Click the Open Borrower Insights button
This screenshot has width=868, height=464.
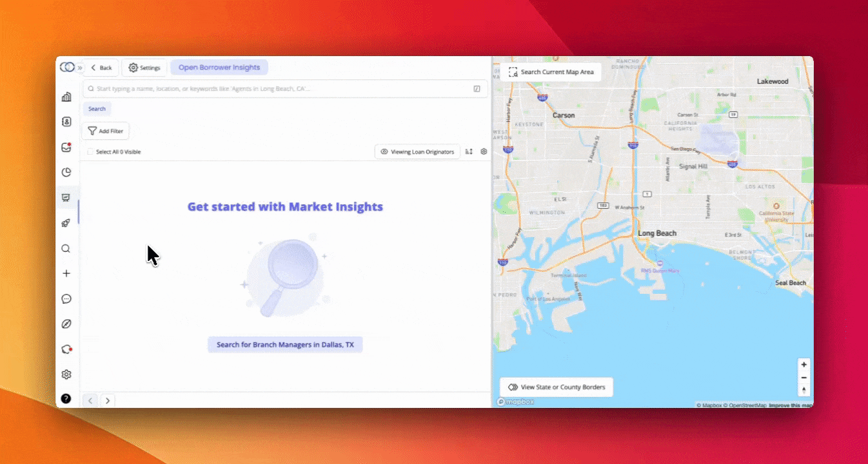[219, 68]
